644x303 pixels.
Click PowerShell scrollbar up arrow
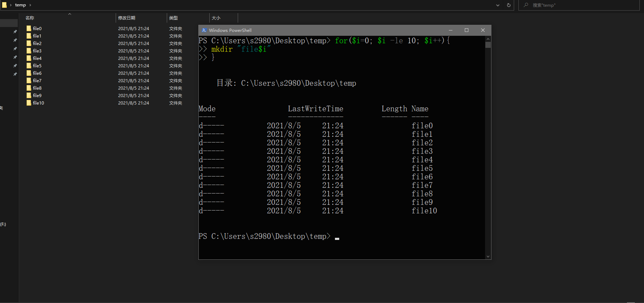click(488, 39)
